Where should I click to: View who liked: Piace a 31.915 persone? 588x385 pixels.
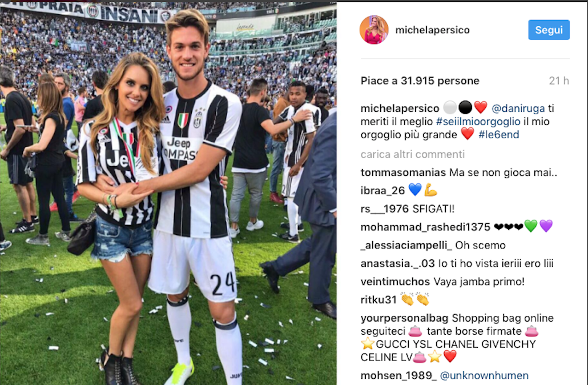click(x=420, y=81)
